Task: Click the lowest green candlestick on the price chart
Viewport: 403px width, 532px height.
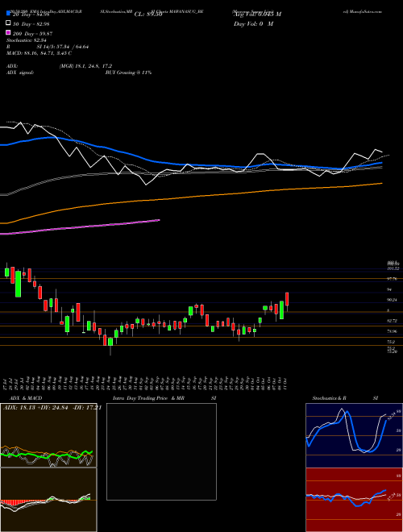Action: click(110, 342)
